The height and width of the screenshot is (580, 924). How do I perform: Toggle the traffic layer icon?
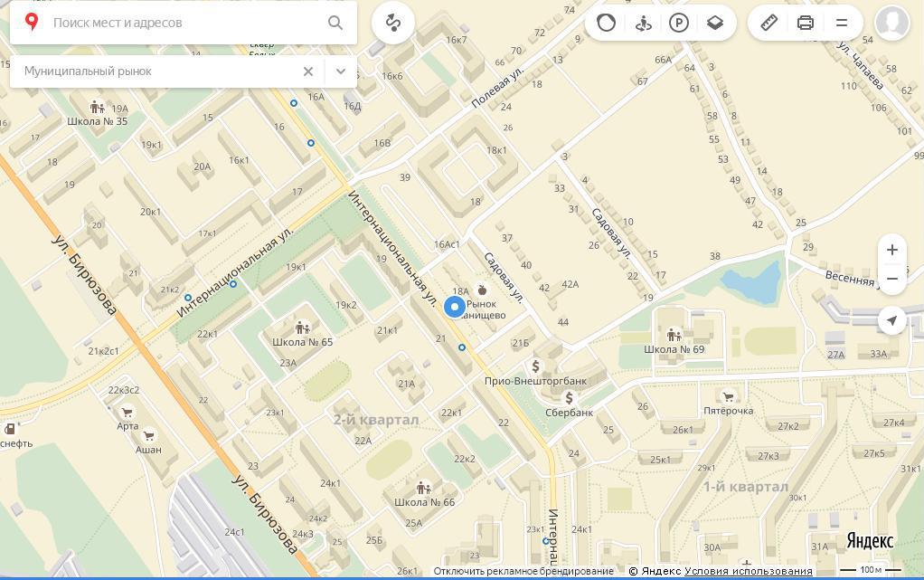(607, 23)
